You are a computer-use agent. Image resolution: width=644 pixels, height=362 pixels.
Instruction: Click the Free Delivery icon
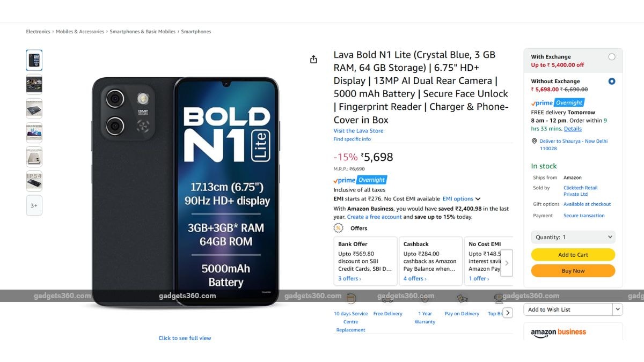(387, 299)
